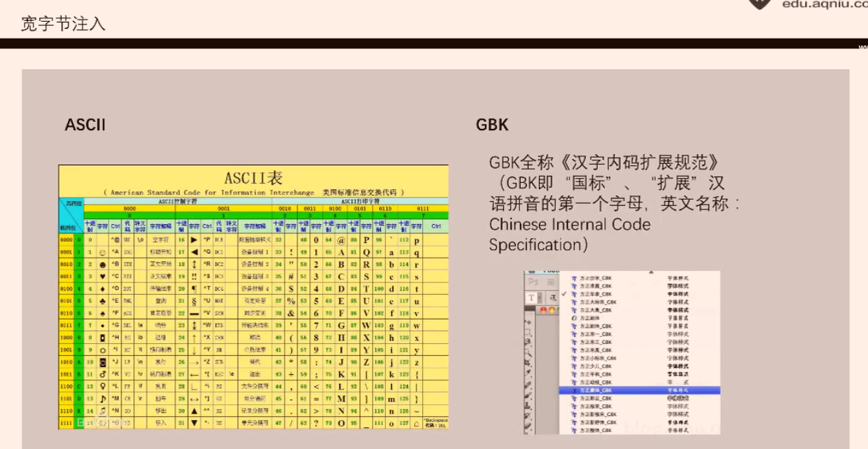Click the 宽字节注入 slide title

(63, 24)
